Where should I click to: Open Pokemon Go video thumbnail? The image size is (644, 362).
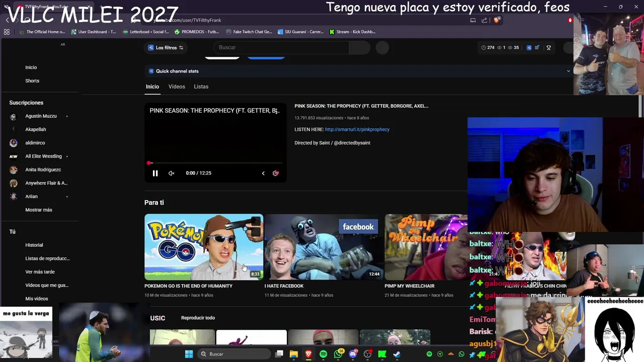204,247
